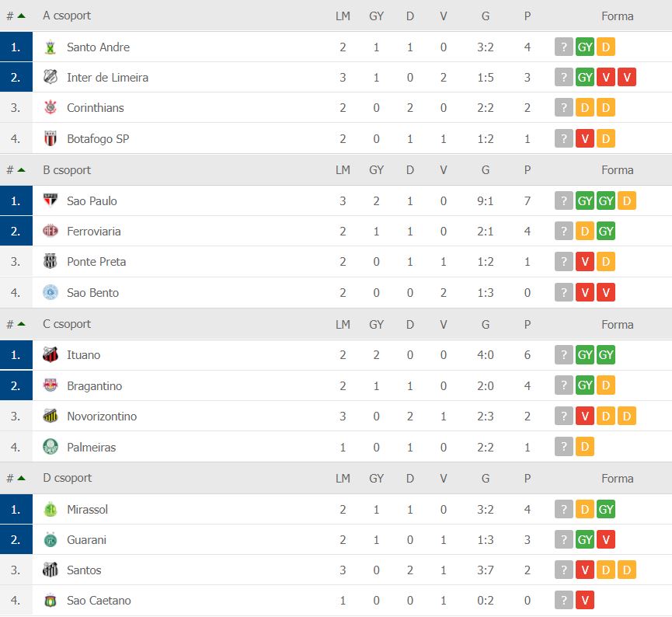Sort A csoport by rank arrow

pos(21,16)
